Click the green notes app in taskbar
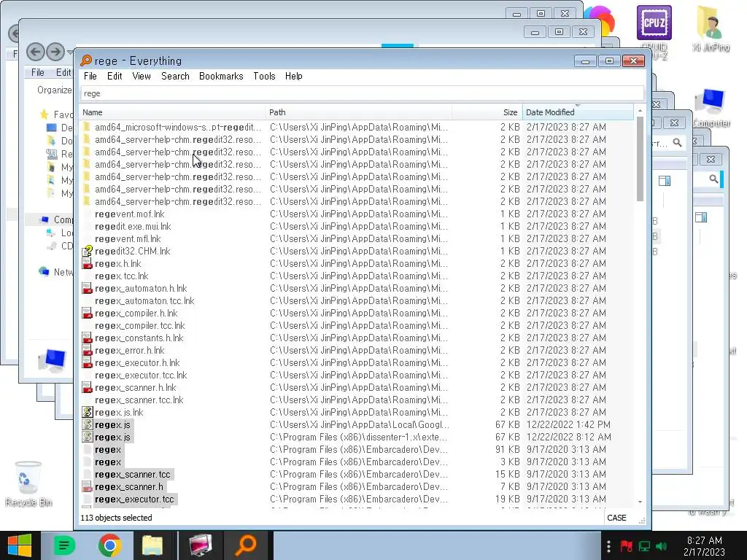747x560 pixels. [x=64, y=545]
